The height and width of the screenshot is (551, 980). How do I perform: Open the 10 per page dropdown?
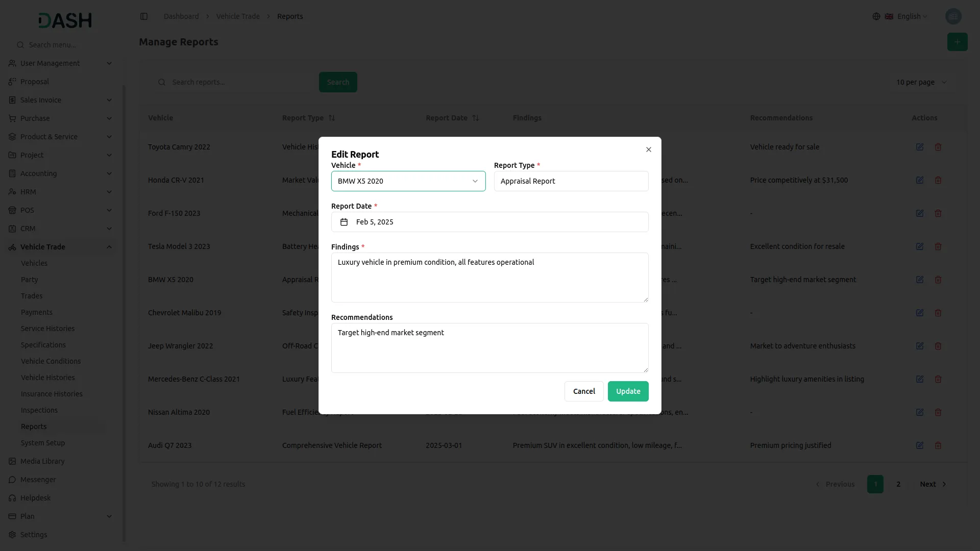[921, 82]
